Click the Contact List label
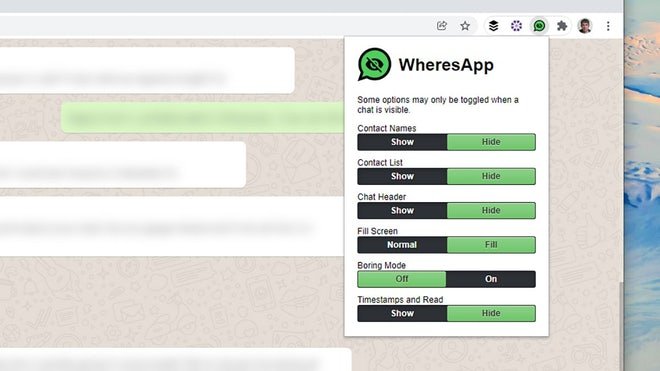Viewport: 660px width, 371px height. pos(380,163)
